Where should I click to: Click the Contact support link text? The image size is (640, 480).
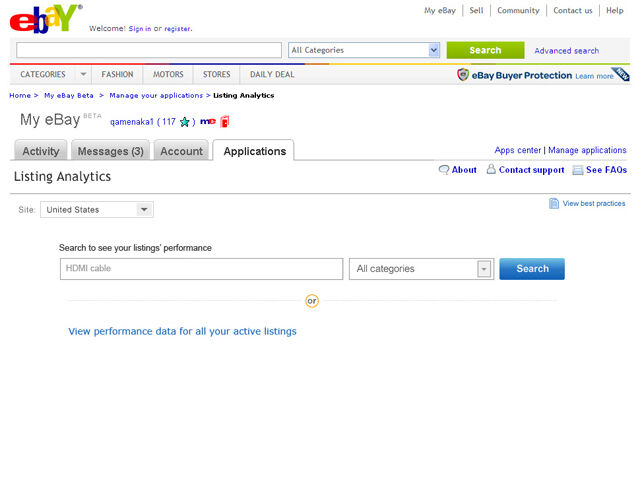(x=531, y=170)
